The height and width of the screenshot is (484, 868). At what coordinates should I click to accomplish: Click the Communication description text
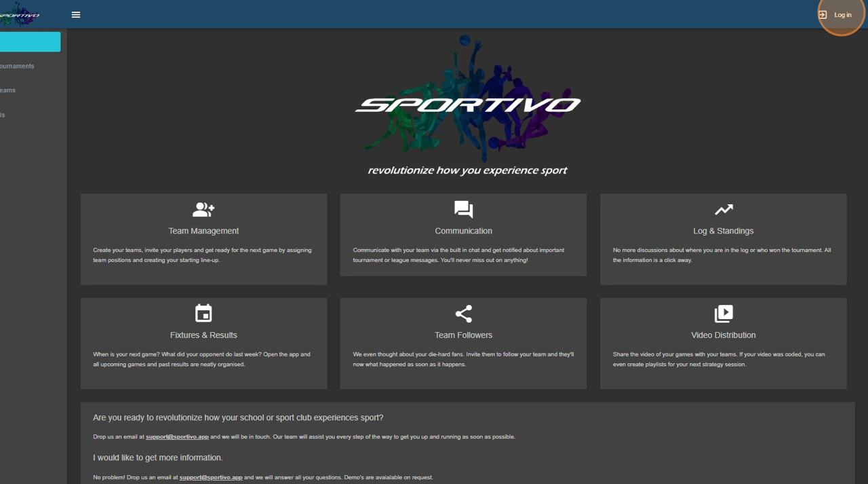pyautogui.click(x=458, y=255)
